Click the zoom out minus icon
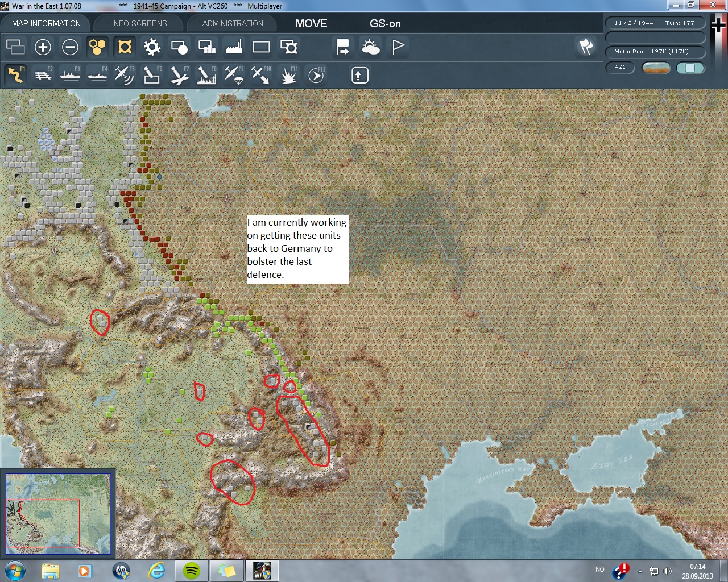Image resolution: width=728 pixels, height=582 pixels. point(70,47)
